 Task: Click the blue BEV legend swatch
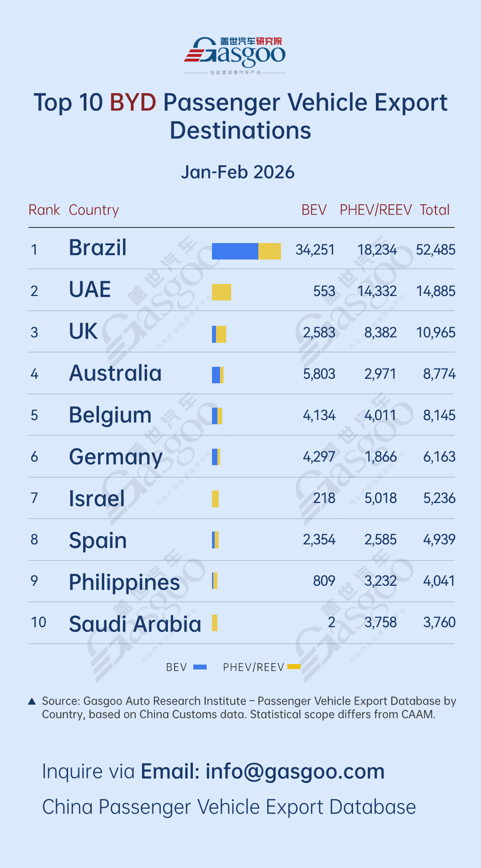(x=200, y=667)
